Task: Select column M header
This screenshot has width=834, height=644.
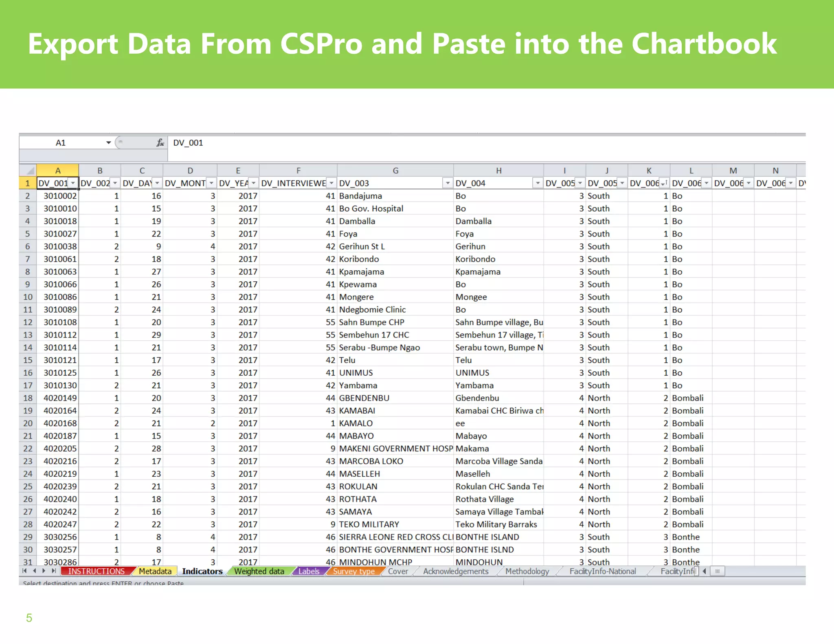Action: (733, 170)
